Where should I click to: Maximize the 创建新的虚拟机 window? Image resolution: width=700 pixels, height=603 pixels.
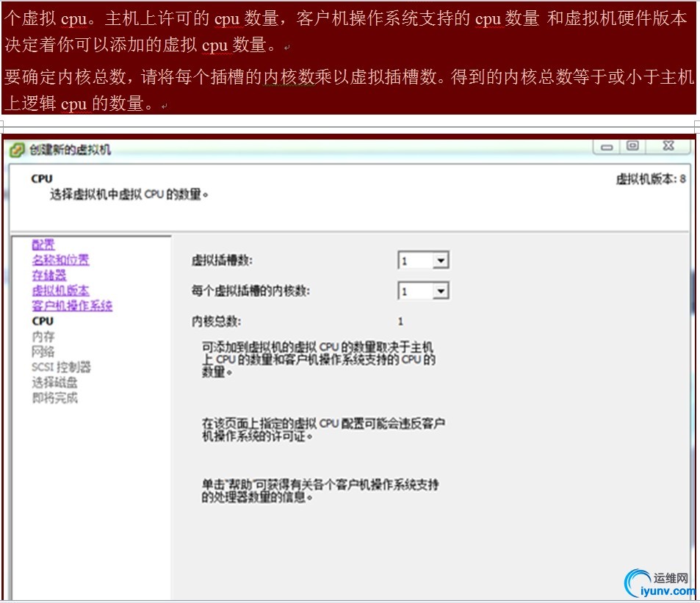tap(632, 146)
